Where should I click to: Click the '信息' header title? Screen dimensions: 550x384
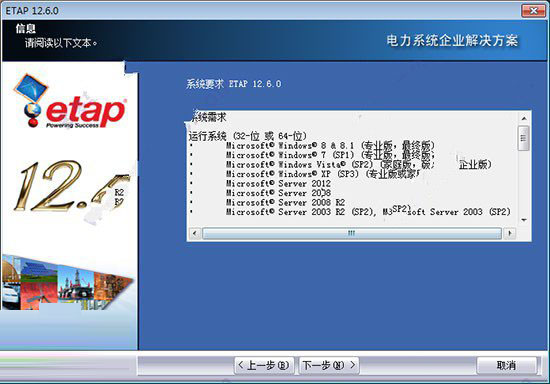(26, 28)
